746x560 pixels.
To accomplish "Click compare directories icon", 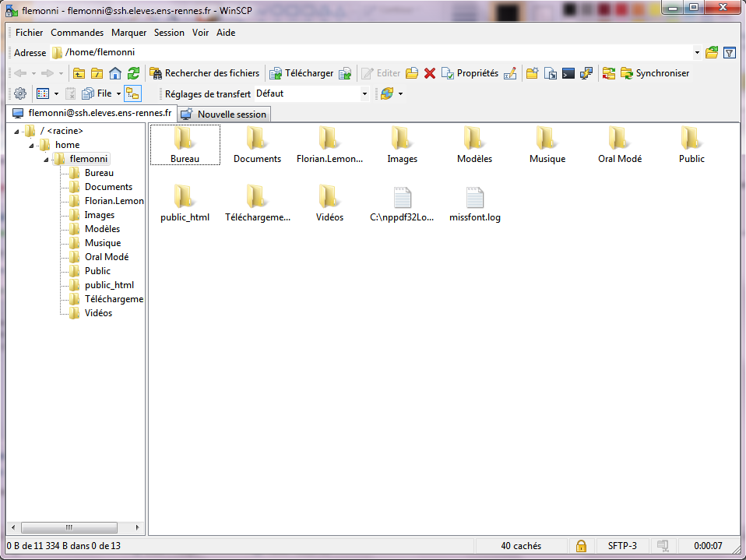I will (608, 73).
